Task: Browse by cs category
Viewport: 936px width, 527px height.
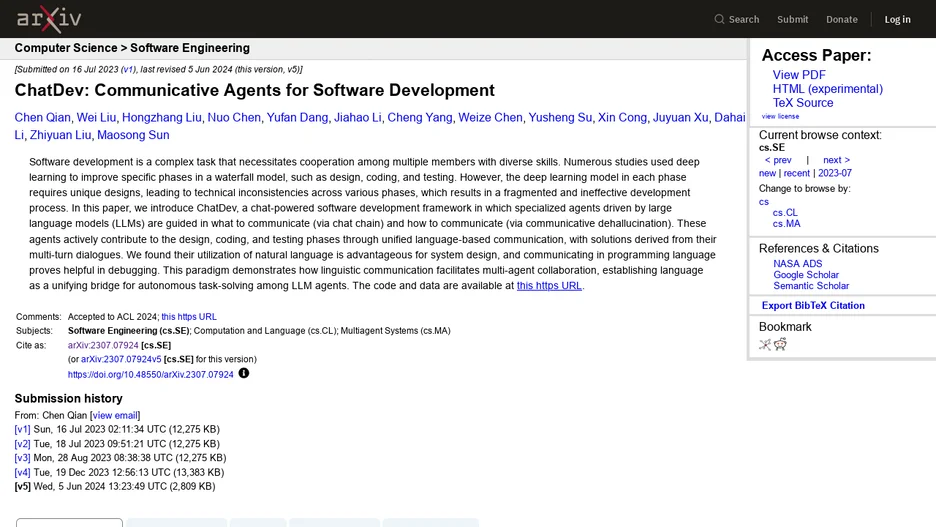Action: click(x=763, y=202)
